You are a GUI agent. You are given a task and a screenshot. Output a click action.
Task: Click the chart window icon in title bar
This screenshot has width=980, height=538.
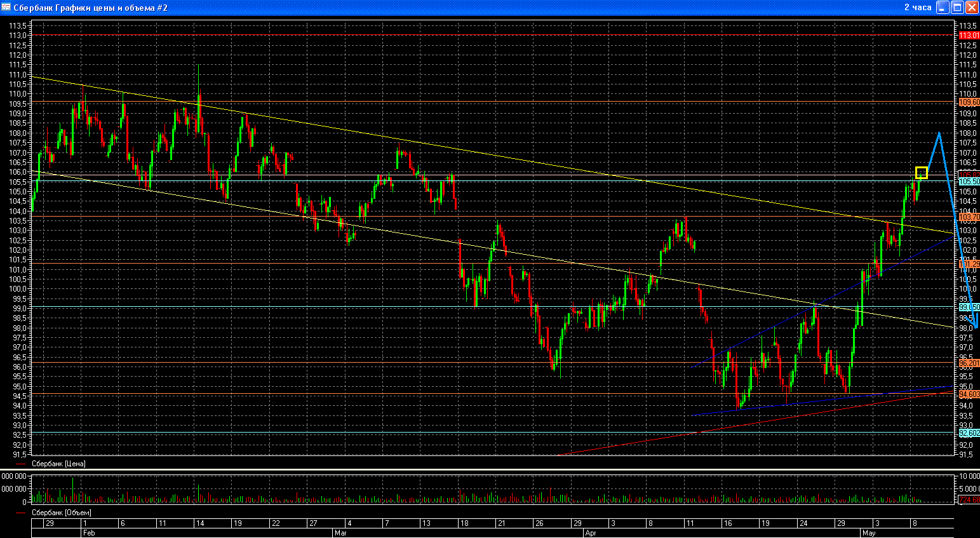[6, 8]
